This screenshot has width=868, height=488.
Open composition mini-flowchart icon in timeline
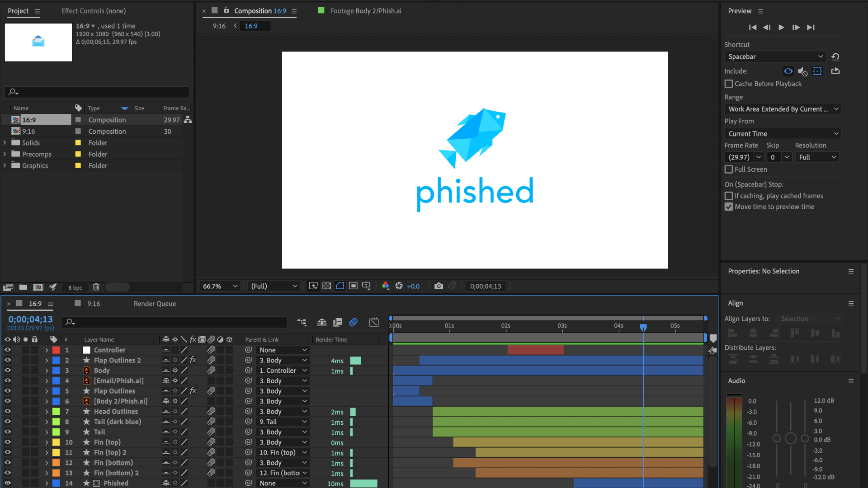[x=302, y=322]
